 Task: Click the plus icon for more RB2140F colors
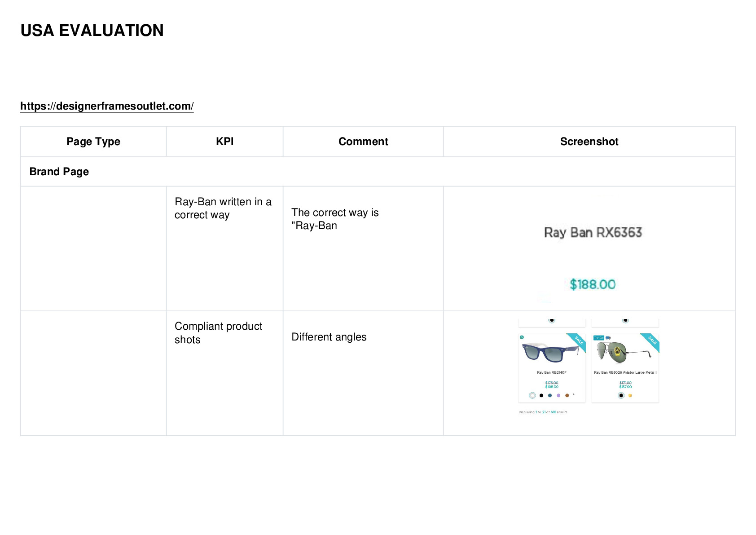(574, 394)
